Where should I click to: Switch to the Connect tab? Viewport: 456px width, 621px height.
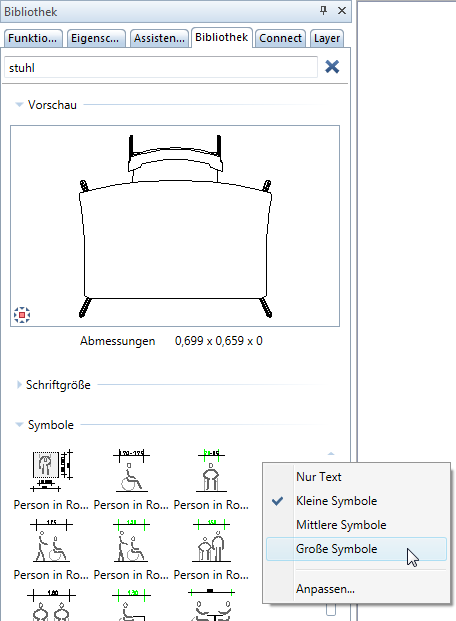tap(280, 38)
